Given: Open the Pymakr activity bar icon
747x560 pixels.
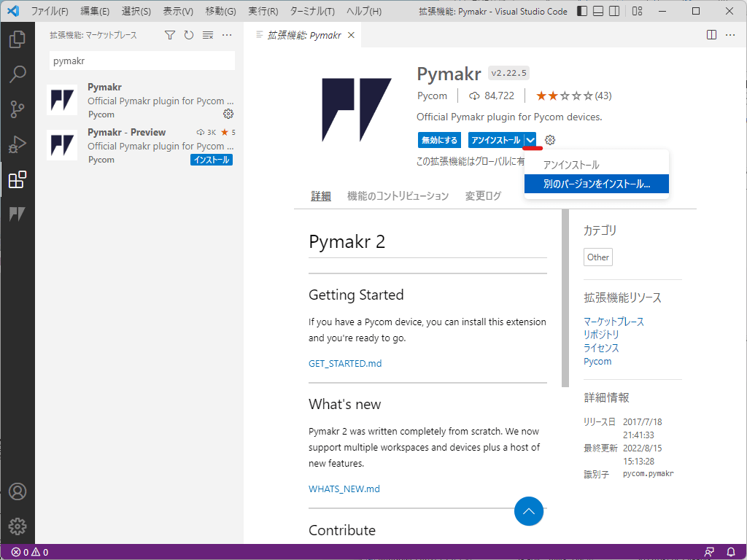Looking at the screenshot, I should pyautogui.click(x=18, y=214).
